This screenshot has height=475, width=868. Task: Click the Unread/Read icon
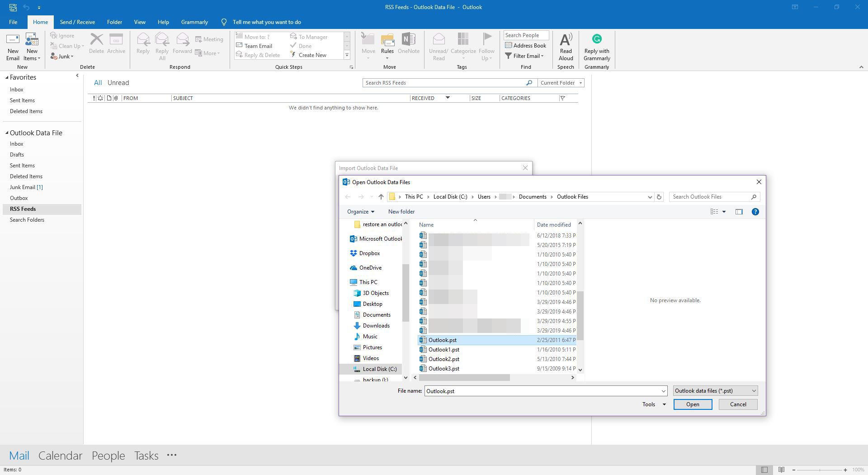pos(439,47)
